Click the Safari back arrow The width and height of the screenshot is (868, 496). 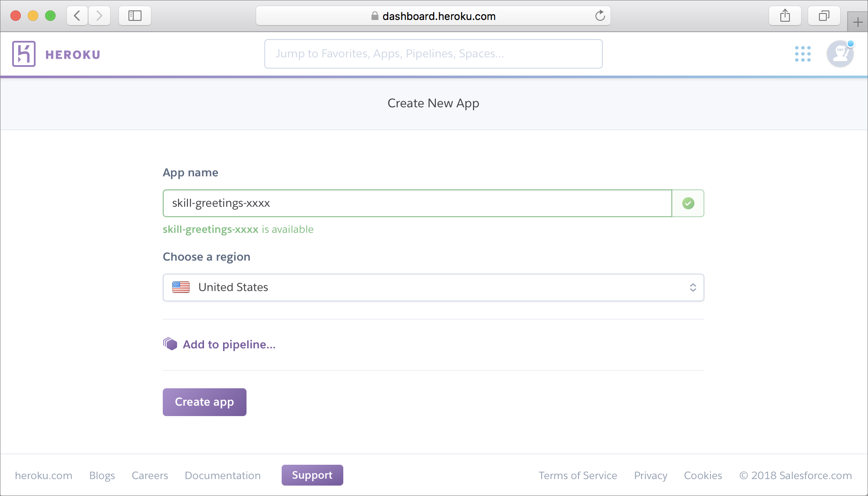click(77, 16)
